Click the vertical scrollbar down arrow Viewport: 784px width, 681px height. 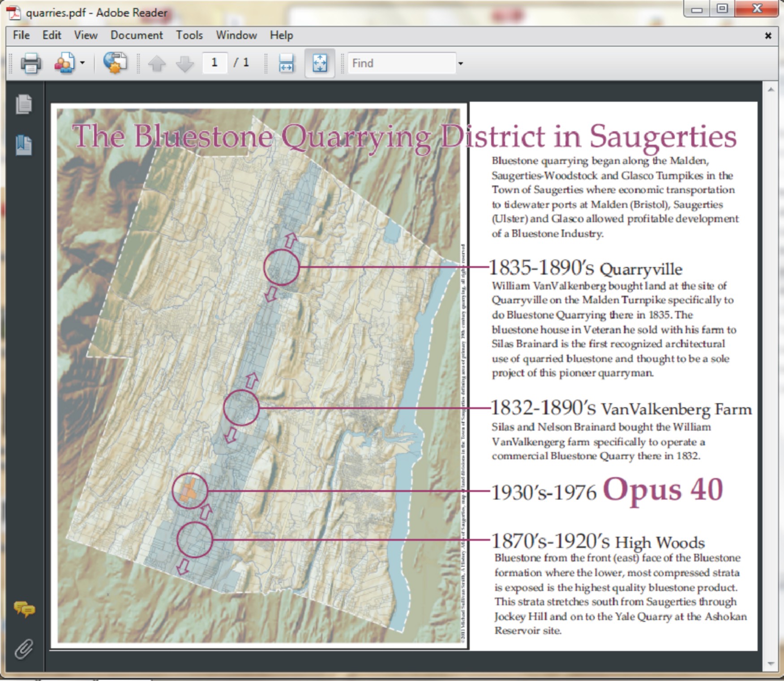(x=771, y=664)
